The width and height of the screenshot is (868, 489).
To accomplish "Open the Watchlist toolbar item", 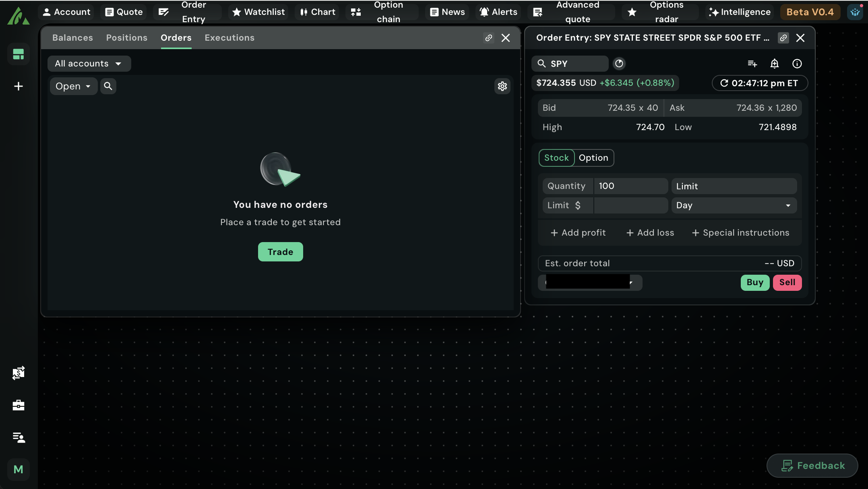I will (258, 12).
